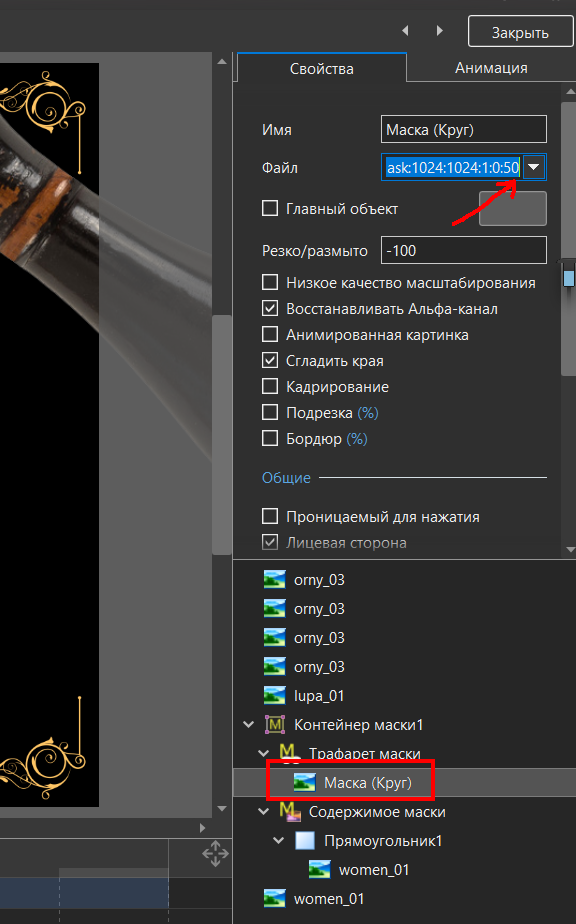
Task: Click the Закрыть button
Action: [x=520, y=32]
